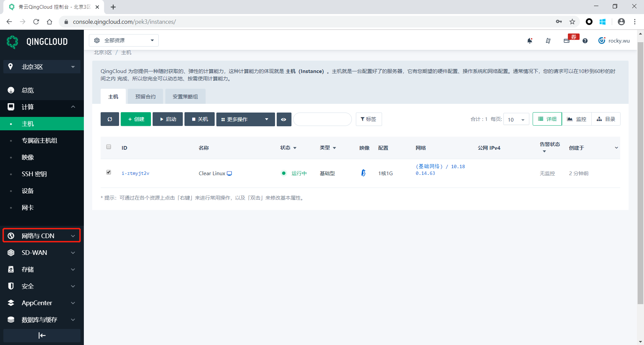Click the QingCloud logo

(x=37, y=42)
